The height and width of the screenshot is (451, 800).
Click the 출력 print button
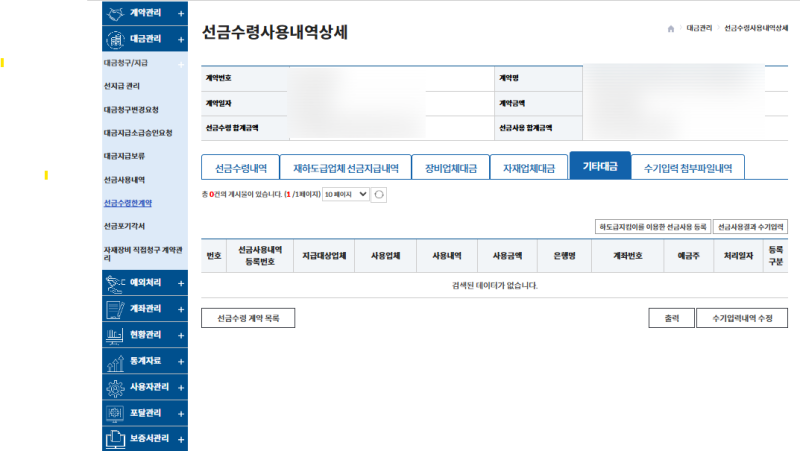[671, 318]
